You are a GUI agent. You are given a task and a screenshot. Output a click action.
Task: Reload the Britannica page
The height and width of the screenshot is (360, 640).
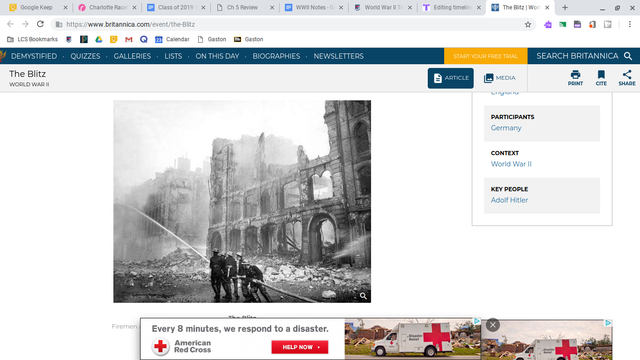click(x=40, y=24)
